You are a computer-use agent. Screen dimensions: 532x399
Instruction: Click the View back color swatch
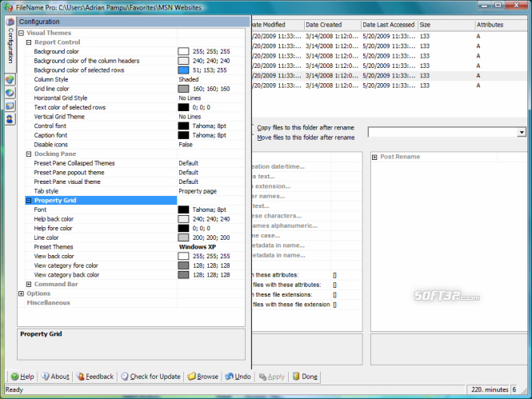[x=183, y=257]
